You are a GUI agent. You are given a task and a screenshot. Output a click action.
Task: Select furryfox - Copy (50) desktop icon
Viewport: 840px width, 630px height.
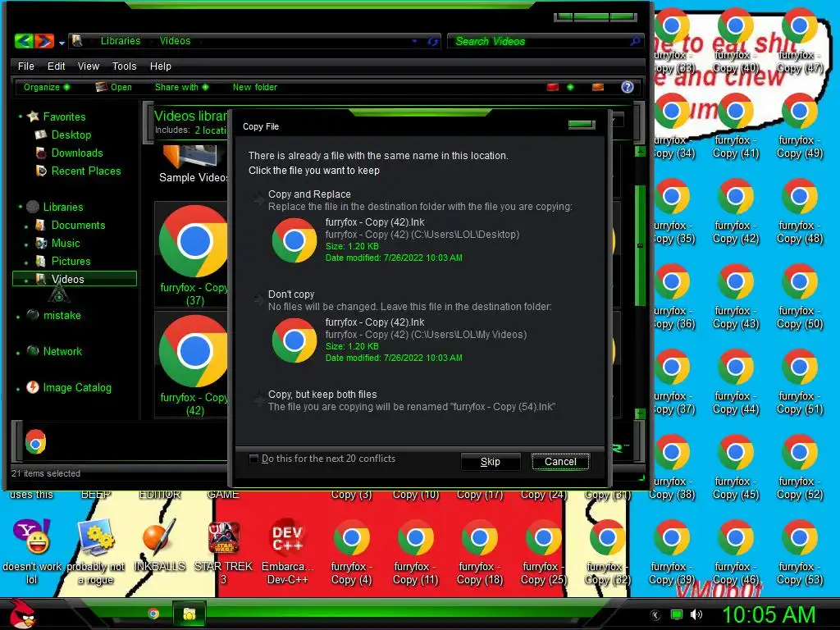click(799, 297)
